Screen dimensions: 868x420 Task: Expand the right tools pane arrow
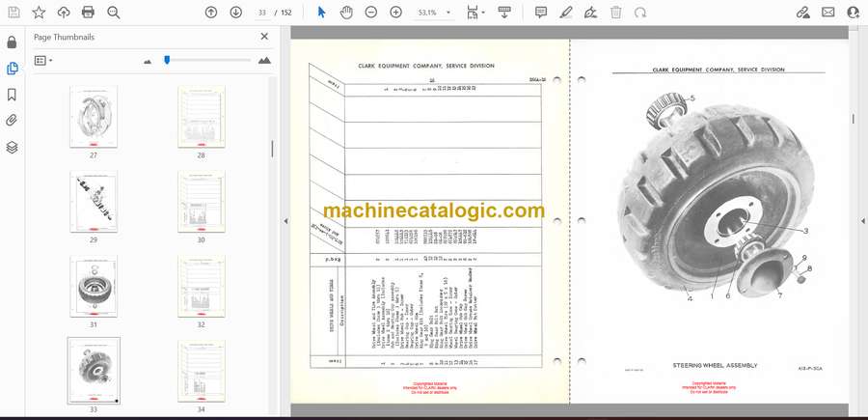click(862, 221)
